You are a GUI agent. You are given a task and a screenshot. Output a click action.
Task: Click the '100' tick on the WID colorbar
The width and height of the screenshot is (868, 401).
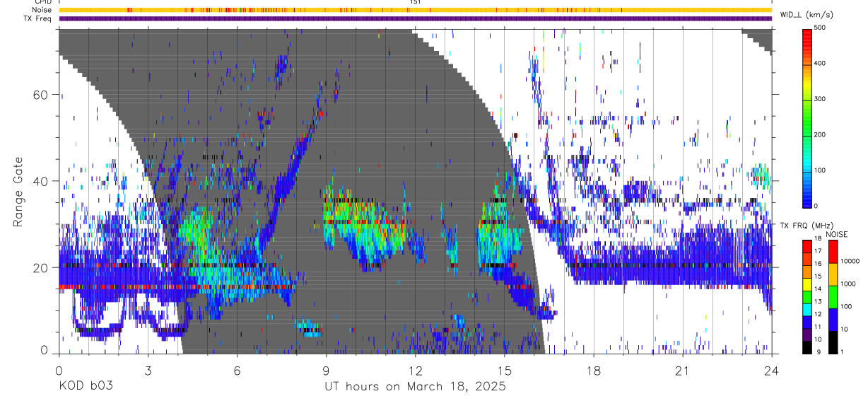(820, 170)
